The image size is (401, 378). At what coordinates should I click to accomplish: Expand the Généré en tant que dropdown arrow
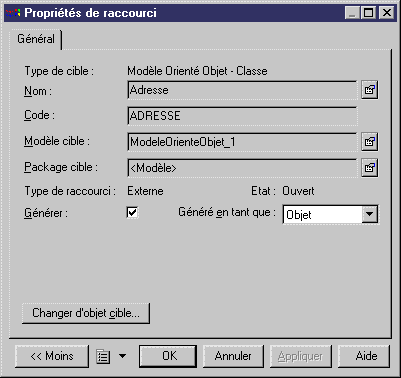369,214
